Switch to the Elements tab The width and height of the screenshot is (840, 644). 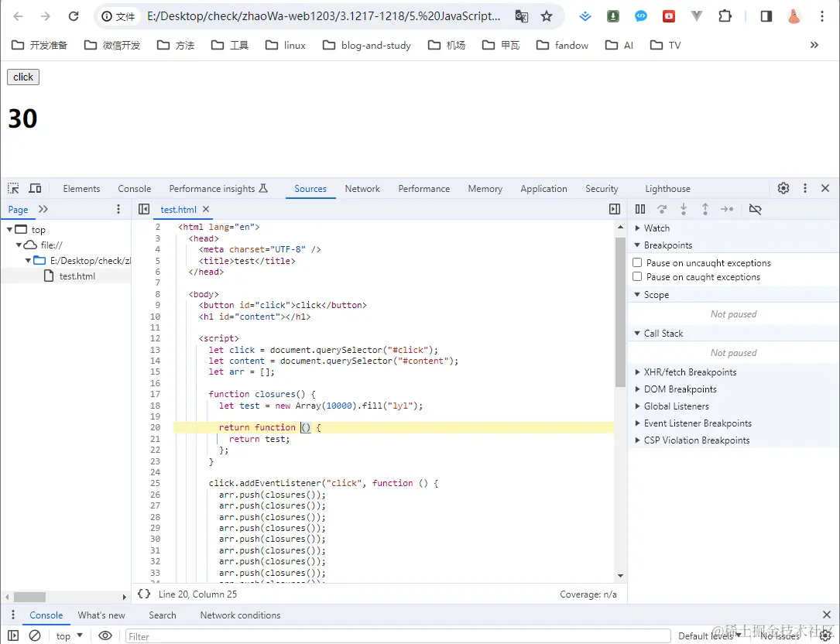(x=81, y=189)
